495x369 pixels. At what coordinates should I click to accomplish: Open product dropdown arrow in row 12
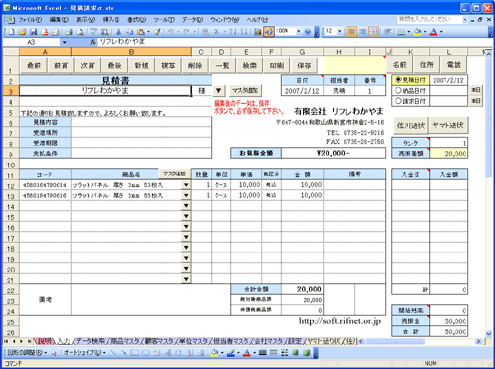(186, 185)
